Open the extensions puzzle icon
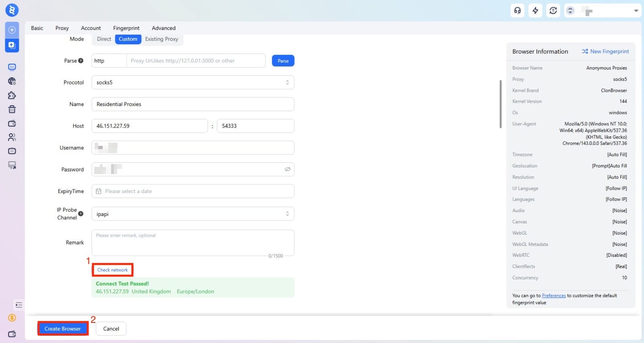Screen dimensions: 644x343 point(12,95)
